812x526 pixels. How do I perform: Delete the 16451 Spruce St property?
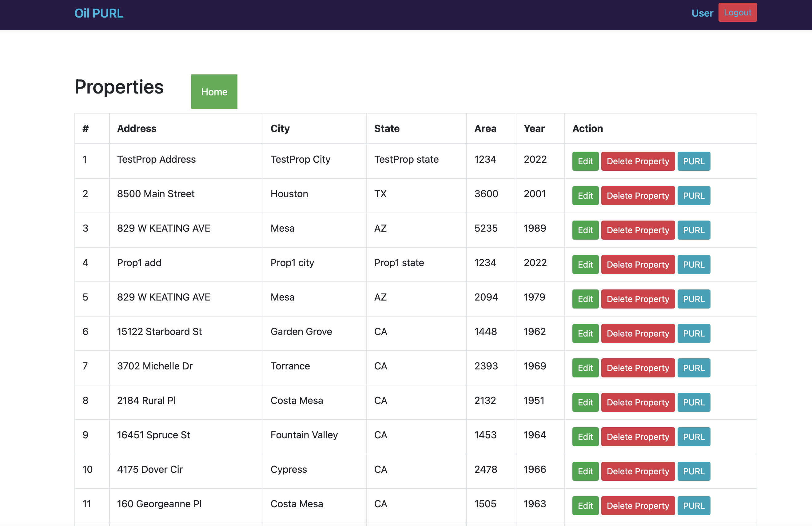click(638, 437)
